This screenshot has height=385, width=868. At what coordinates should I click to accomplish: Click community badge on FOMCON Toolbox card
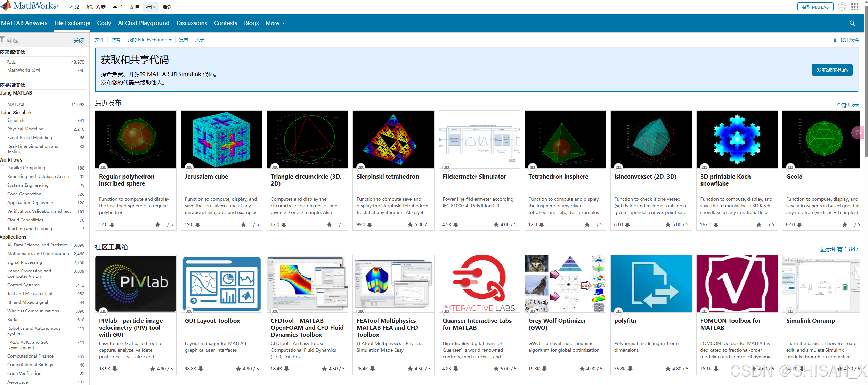pyautogui.click(x=704, y=312)
